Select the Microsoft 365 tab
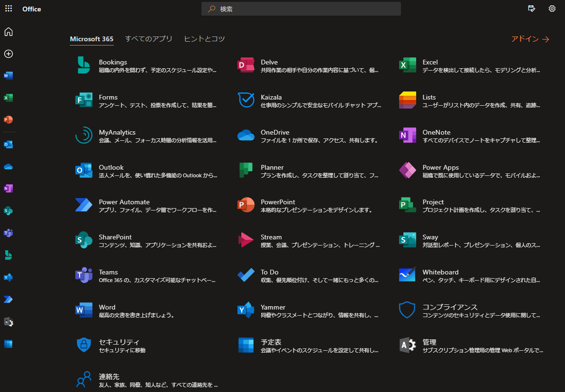 tap(91, 39)
